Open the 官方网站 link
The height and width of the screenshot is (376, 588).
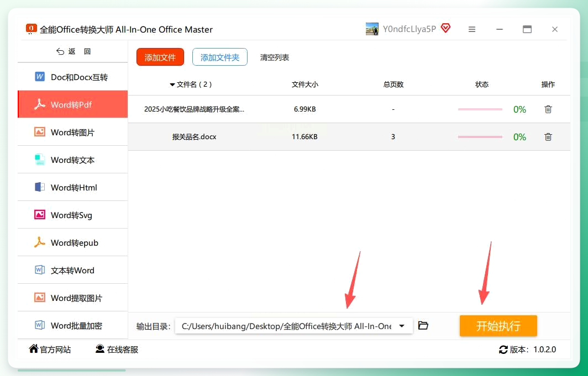click(50, 349)
